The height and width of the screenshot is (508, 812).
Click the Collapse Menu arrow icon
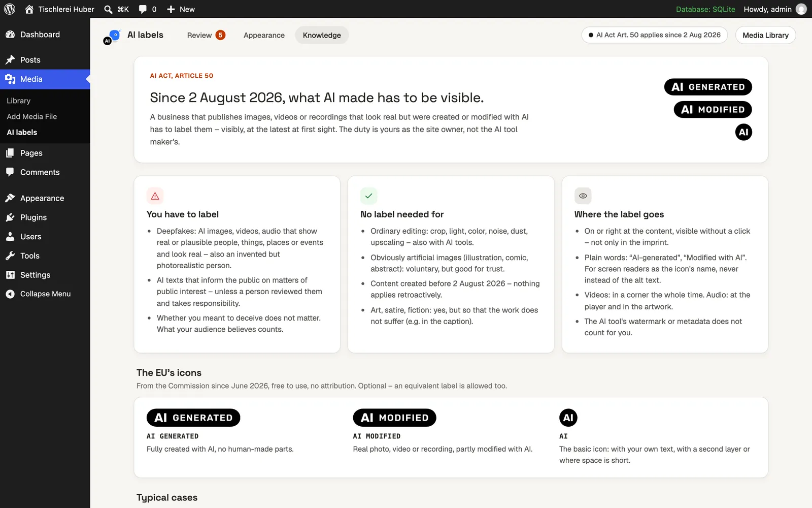coord(10,294)
